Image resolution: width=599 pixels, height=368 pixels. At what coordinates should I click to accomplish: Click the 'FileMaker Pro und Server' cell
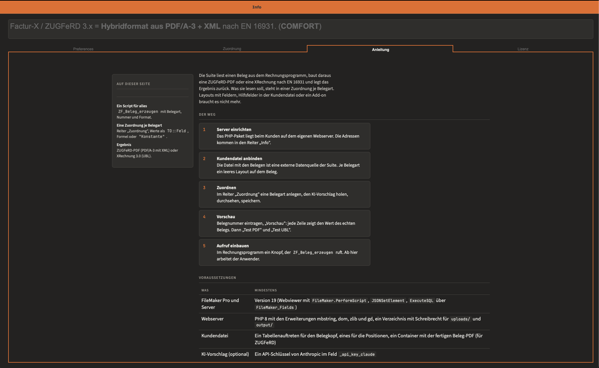(x=220, y=304)
